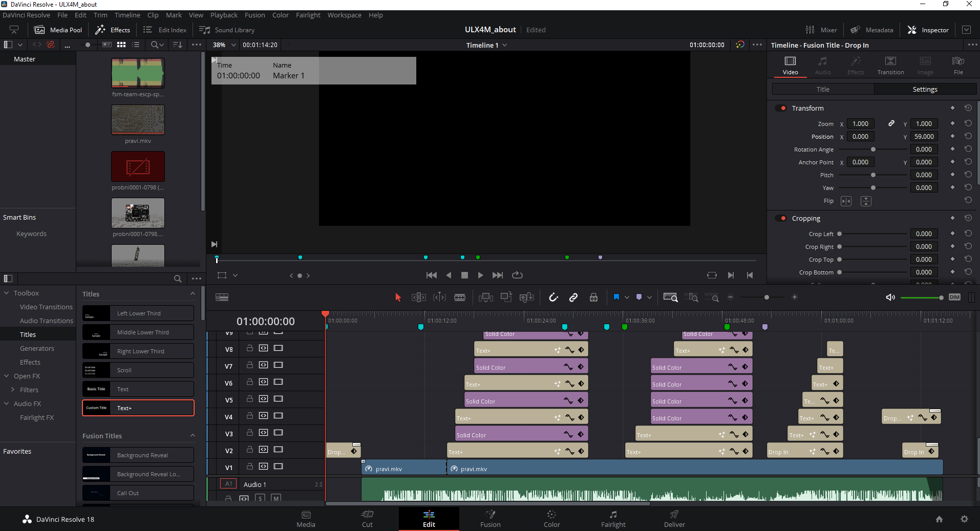980x531 pixels.
Task: Mute Audio 1 track with M button
Action: point(276,498)
